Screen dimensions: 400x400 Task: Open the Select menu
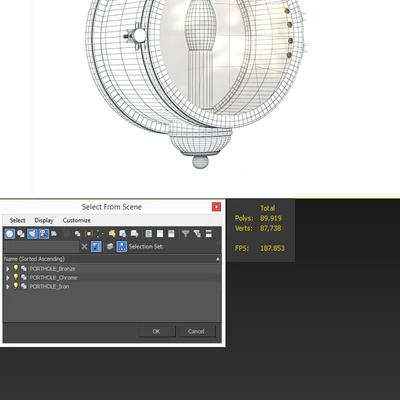17,220
